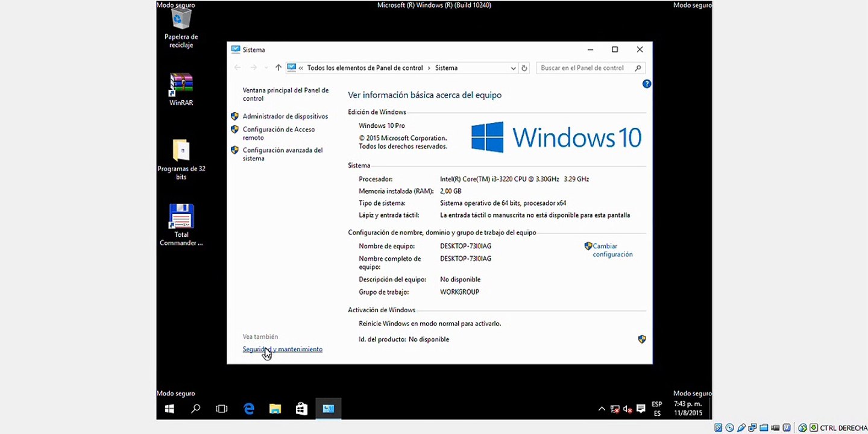Viewport: 868px width, 434px height.
Task: Click DESKTOP-73I0IAG beside Nombre de equipo
Action: pos(465,246)
